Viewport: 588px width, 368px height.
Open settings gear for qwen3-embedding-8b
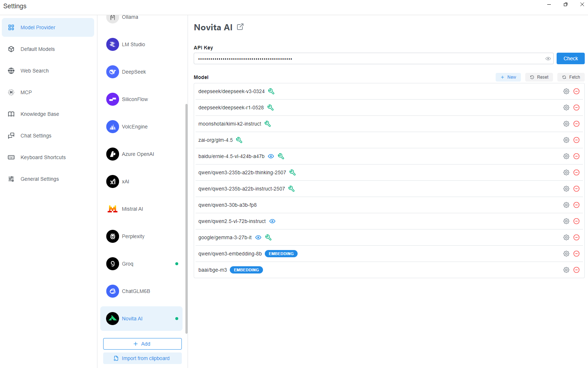coord(566,254)
